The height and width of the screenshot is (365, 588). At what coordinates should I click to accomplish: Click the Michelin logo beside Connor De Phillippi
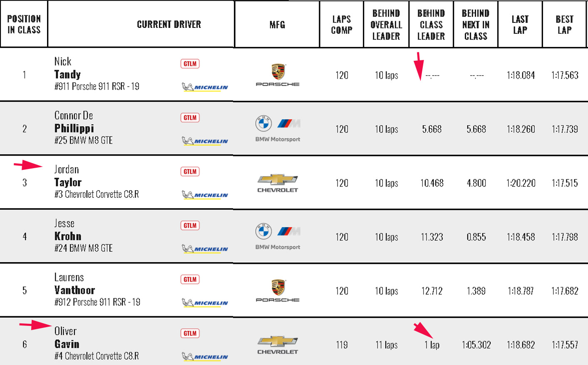(205, 141)
